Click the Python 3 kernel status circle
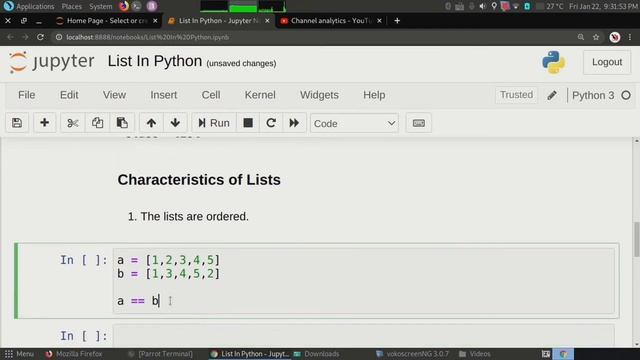The height and width of the screenshot is (360, 640). coord(626,95)
